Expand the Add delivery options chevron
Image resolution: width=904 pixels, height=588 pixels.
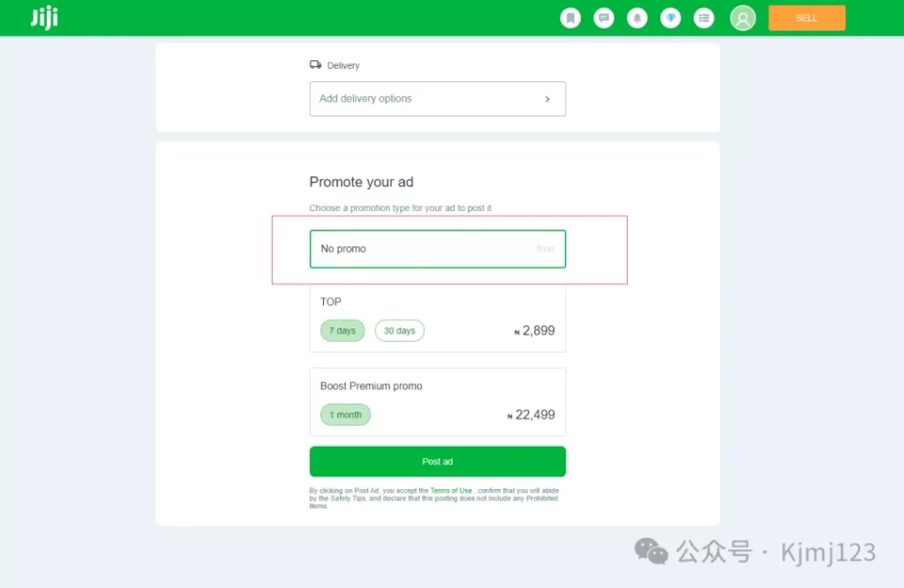pyautogui.click(x=547, y=99)
